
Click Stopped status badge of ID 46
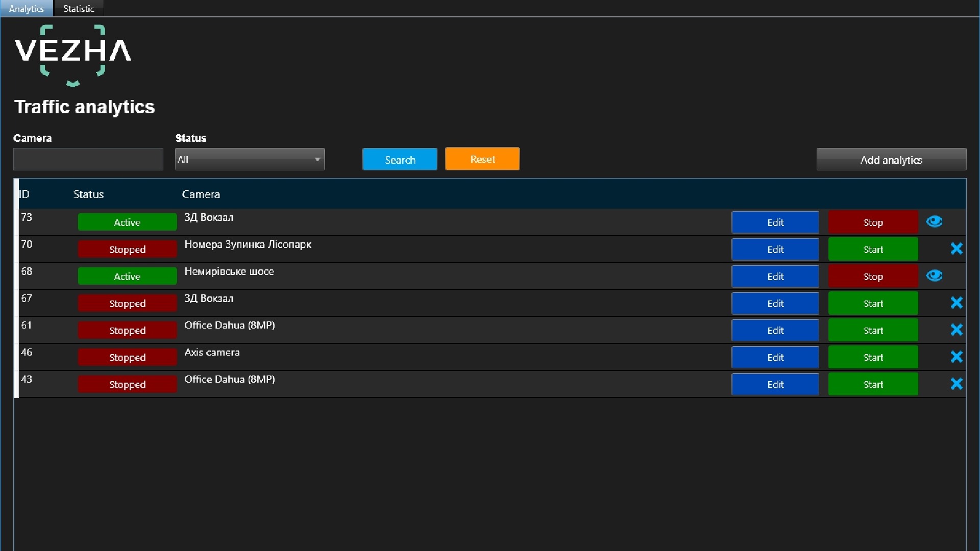point(127,357)
